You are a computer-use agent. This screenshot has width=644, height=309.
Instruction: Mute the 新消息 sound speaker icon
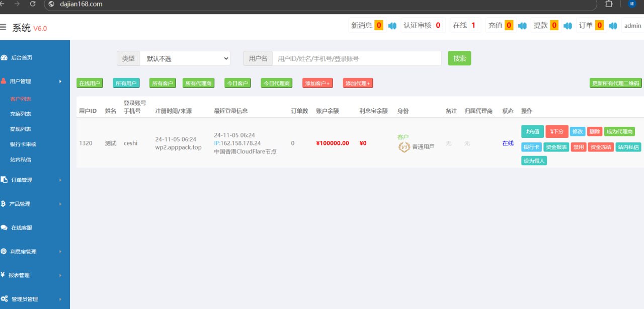392,26
